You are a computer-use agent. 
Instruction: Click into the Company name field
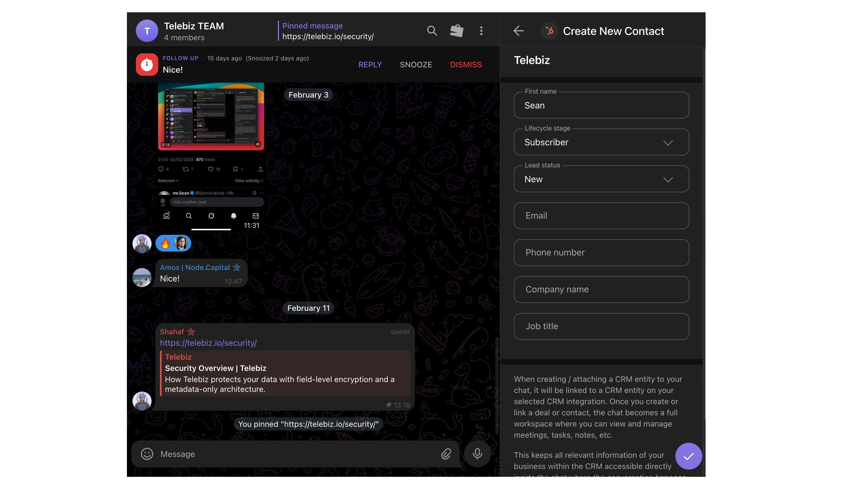click(601, 289)
